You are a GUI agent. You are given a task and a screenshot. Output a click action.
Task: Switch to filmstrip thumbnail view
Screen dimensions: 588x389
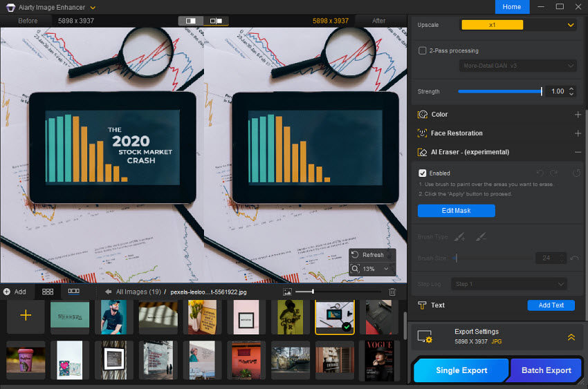pyautogui.click(x=73, y=292)
